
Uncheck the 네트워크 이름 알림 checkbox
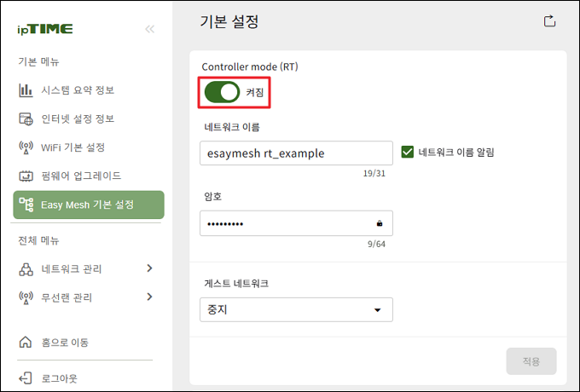[x=407, y=152]
